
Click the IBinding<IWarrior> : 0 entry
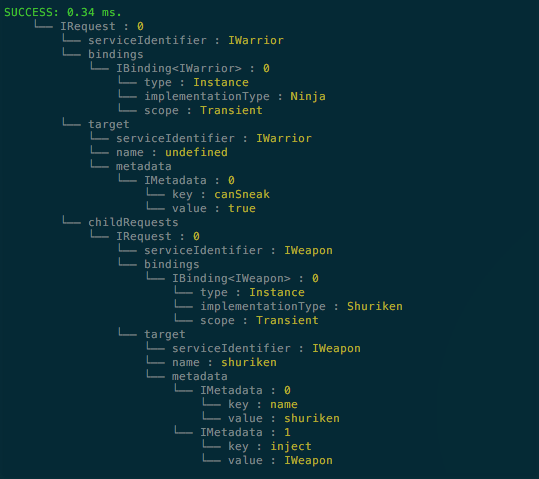tap(193, 68)
